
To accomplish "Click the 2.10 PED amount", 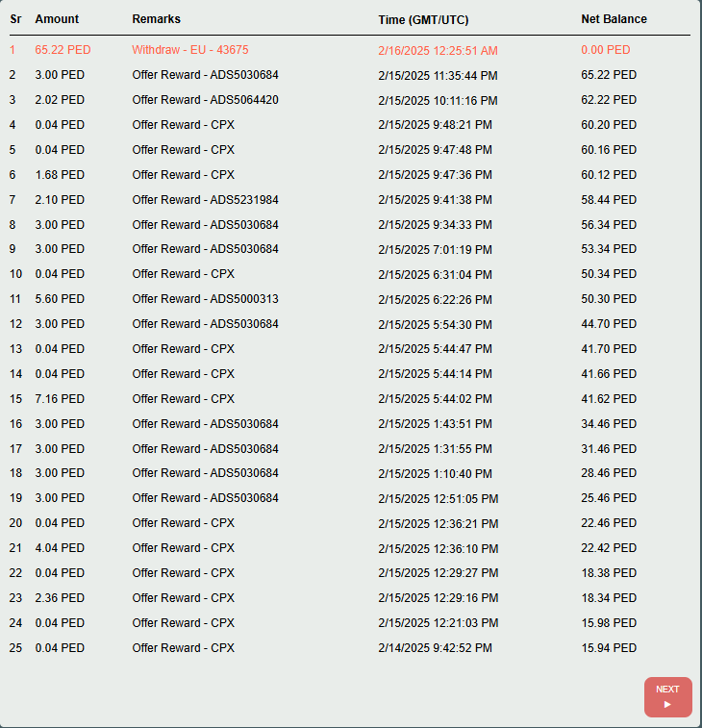I will (x=60, y=200).
